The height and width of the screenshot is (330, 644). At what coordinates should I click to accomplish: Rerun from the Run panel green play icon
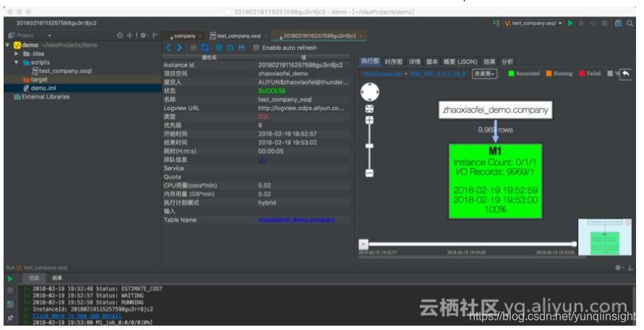10,279
